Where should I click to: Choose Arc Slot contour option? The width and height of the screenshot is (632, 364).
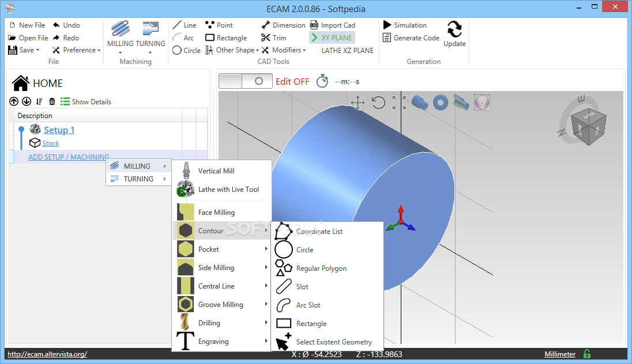pos(328,305)
